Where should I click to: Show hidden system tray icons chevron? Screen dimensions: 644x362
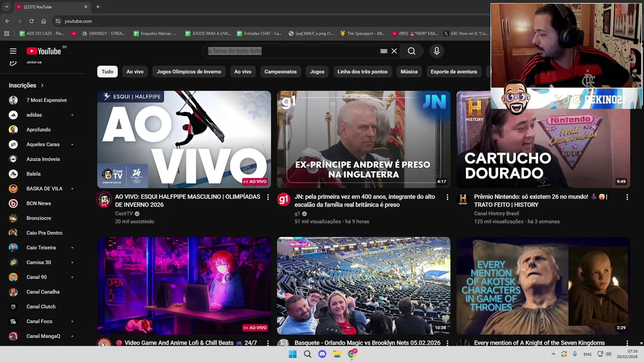(553, 354)
